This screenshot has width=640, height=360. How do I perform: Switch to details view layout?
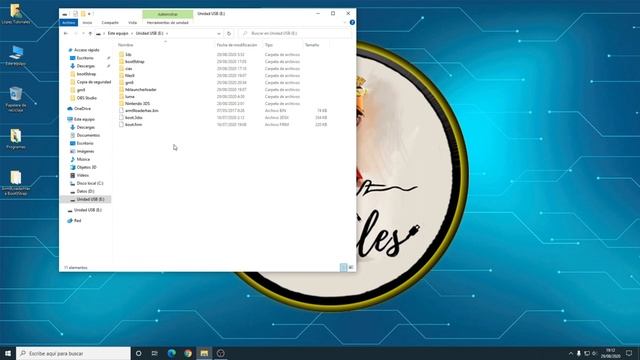coord(344,267)
